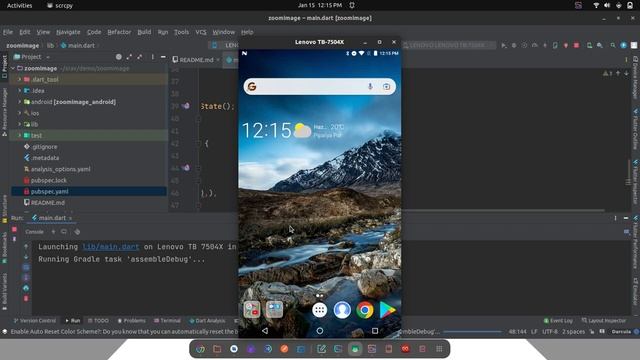640x360 pixels.
Task: Tap the microphone icon in Google search bar
Action: (x=370, y=87)
